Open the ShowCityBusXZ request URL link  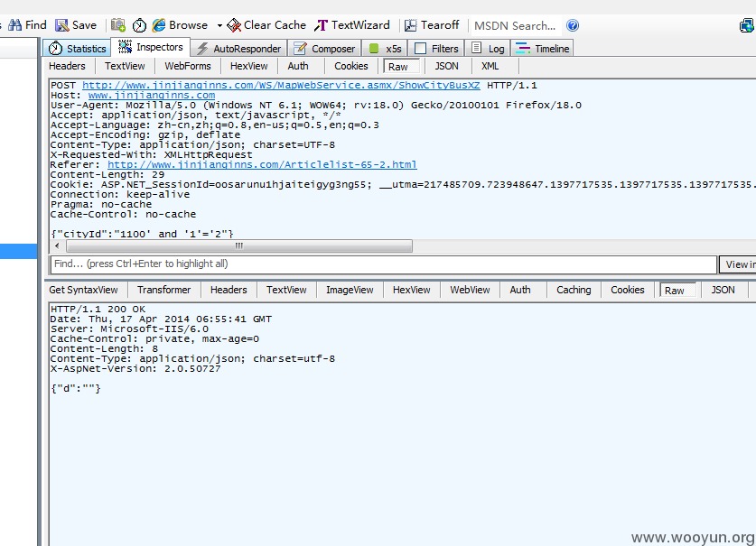point(281,86)
